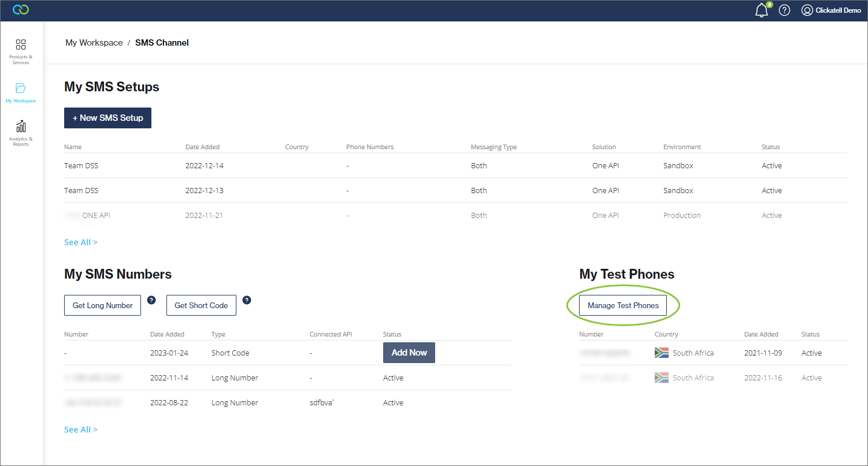Screen dimensions: 868x466
Task: Select the Team DSS setup row
Action: (x=81, y=165)
